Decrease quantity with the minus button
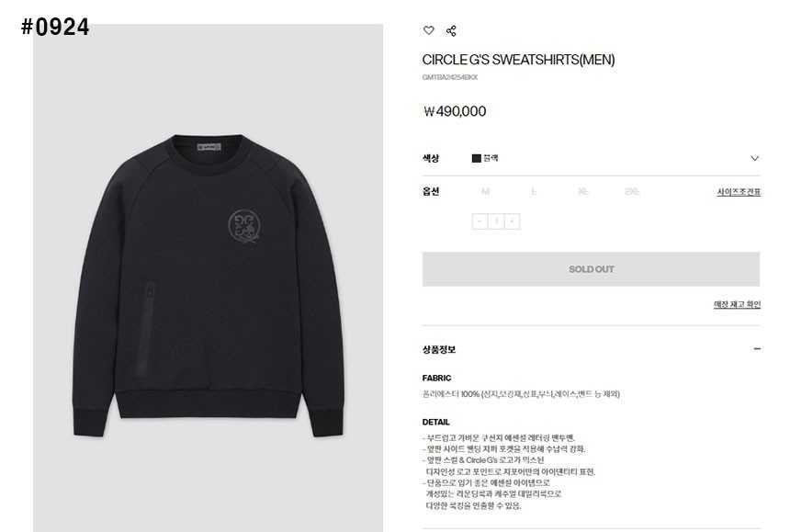Screen dimensions: 790x532 (480, 221)
